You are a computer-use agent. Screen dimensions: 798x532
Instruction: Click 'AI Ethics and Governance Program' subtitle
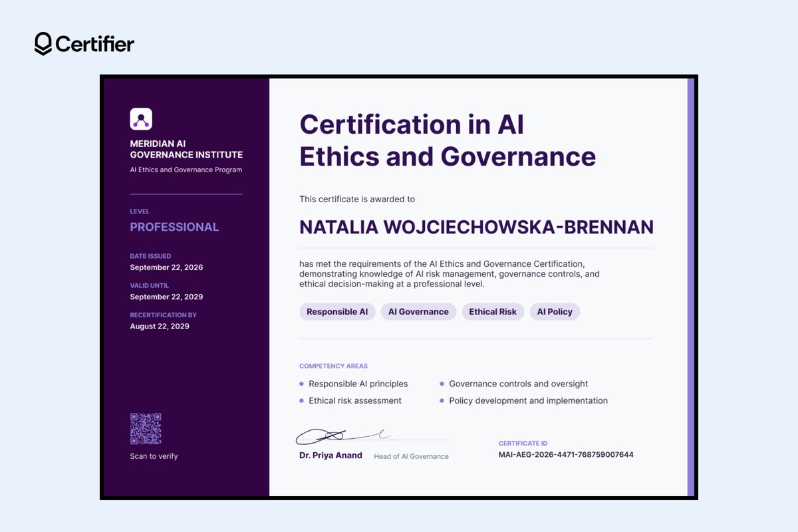tap(186, 170)
